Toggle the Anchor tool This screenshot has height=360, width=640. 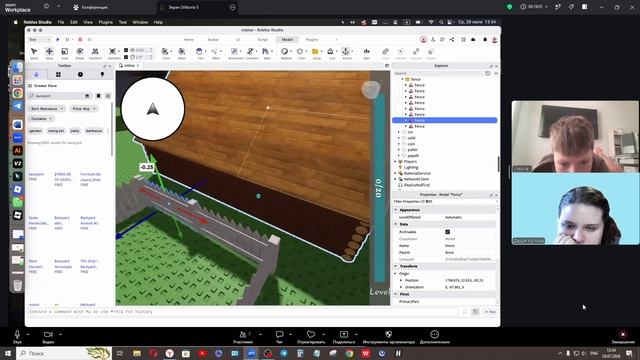[x=346, y=53]
